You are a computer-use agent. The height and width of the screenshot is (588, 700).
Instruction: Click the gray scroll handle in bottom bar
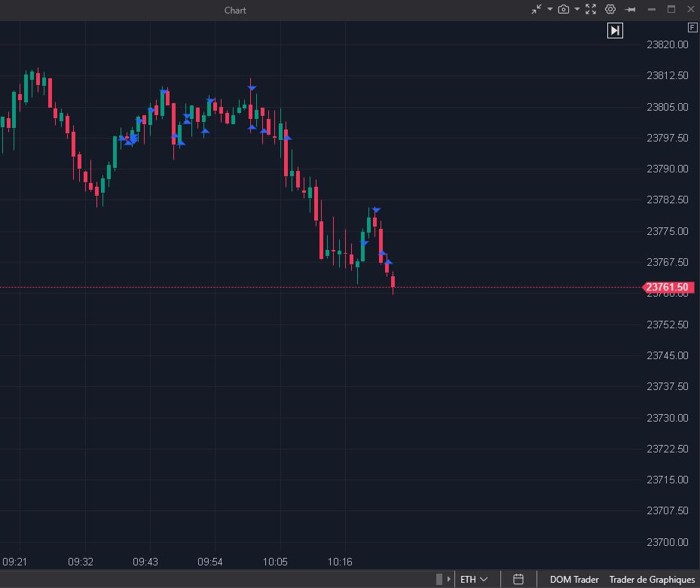click(439, 579)
